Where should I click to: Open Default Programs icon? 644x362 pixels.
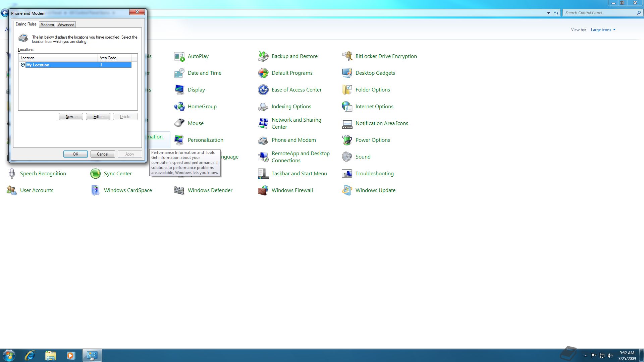coord(263,73)
